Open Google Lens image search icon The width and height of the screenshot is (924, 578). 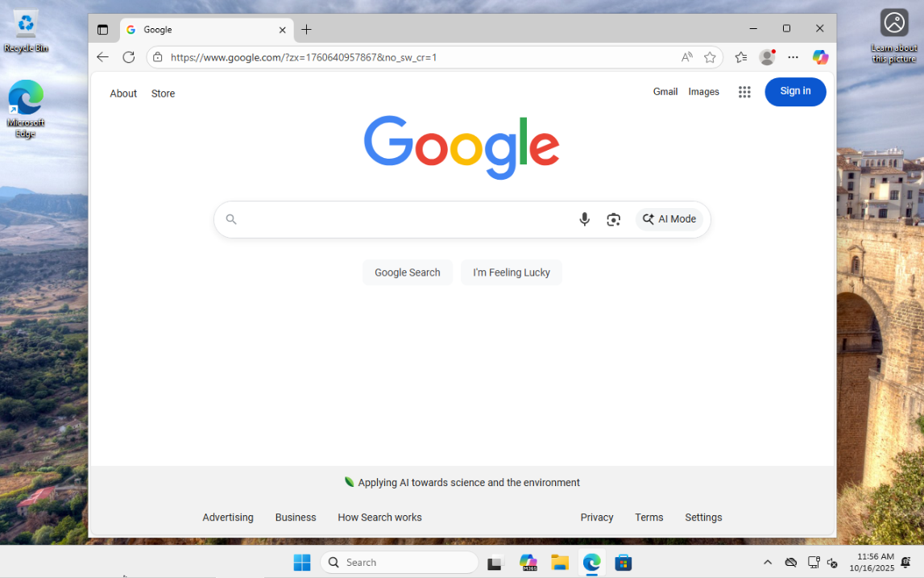point(613,219)
